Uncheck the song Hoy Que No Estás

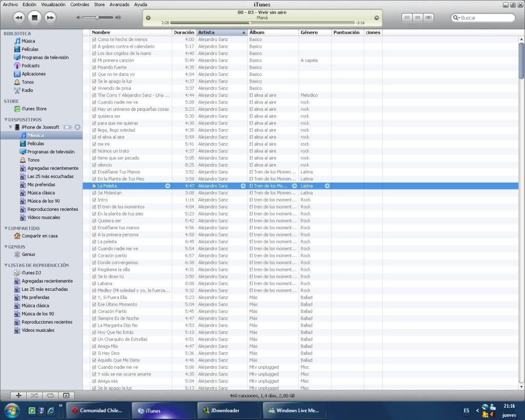coord(94,332)
